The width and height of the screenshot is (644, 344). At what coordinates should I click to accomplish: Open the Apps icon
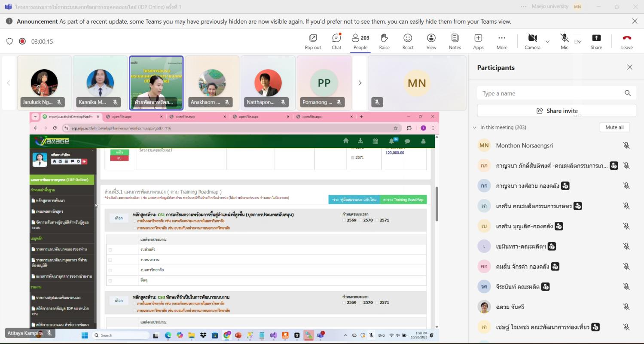pyautogui.click(x=478, y=38)
